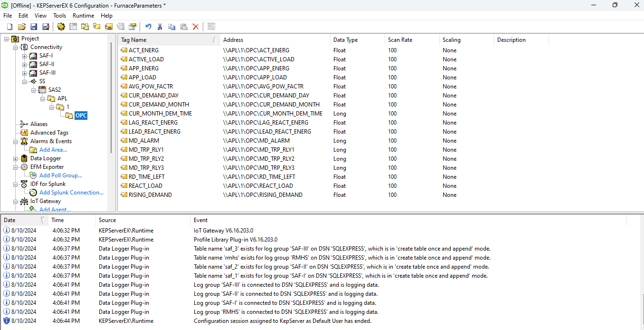Click the Delete toolbar icon
Image resolution: width=644 pixels, height=330 pixels.
195,26
